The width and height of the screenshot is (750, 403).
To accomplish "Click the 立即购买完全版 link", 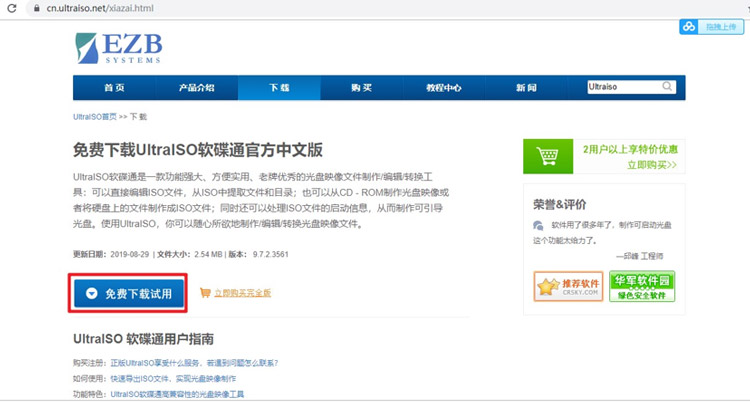I will pos(243,293).
